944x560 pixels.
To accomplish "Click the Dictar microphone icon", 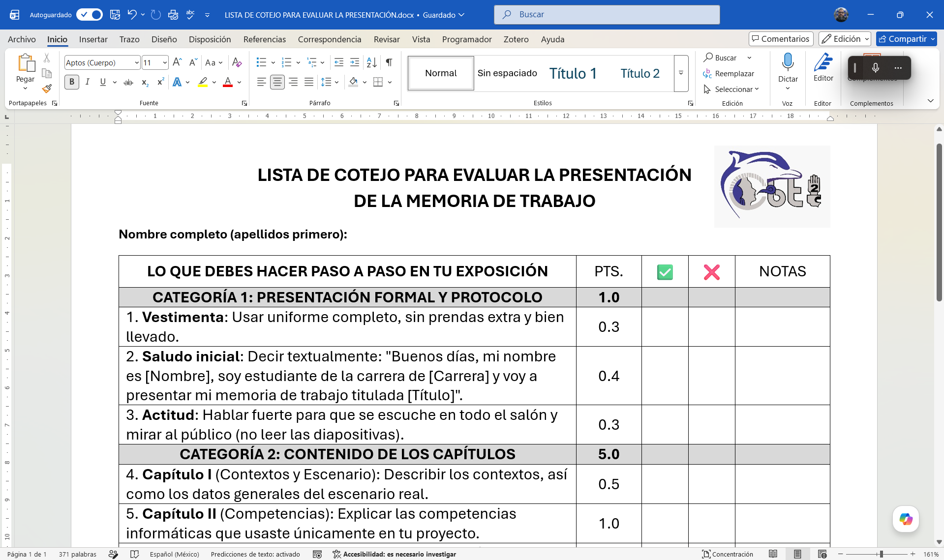I will [788, 62].
